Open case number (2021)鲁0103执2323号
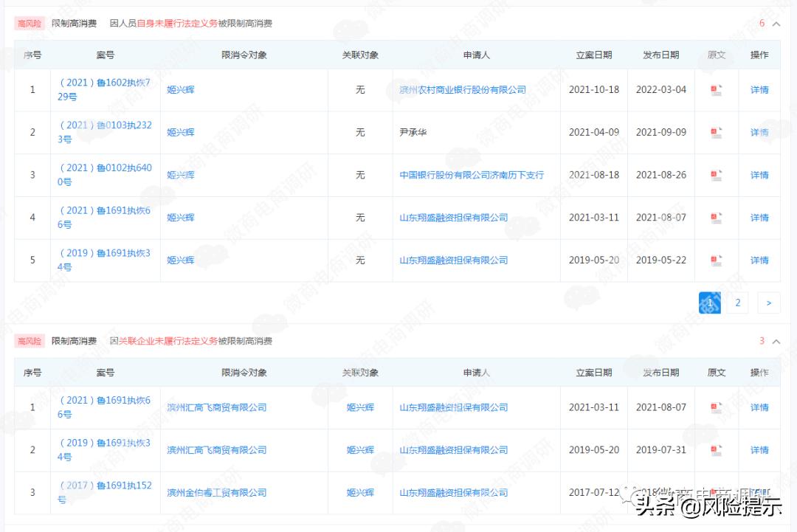797x532 pixels. click(x=103, y=132)
